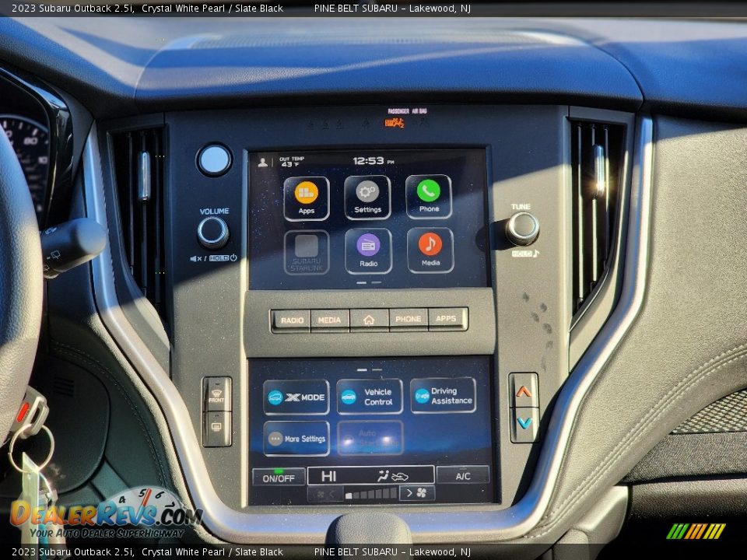Tap the greyed Subaru Starlink tile
Screen dimensions: 747x560
tap(307, 252)
